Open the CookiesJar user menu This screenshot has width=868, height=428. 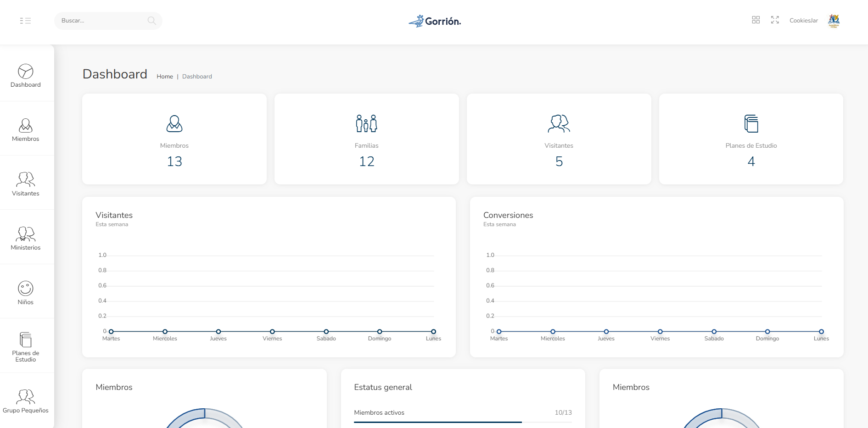pos(804,21)
